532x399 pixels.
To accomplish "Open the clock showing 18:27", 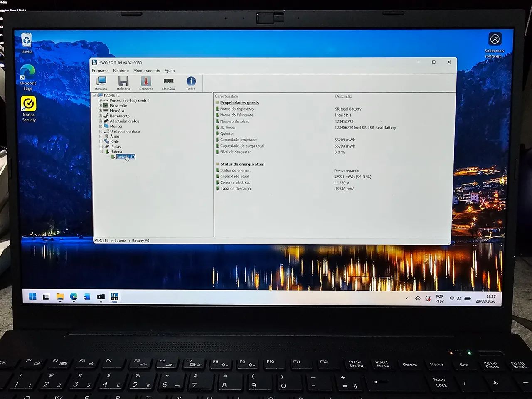I will tap(486, 299).
